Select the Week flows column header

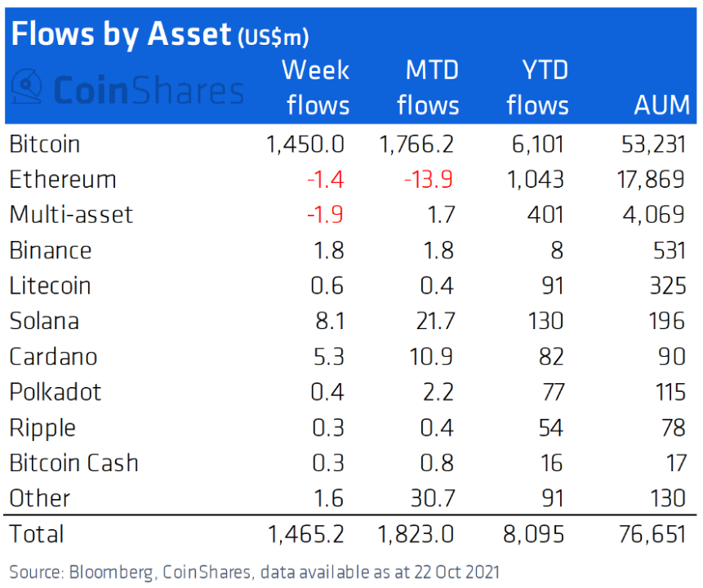click(315, 87)
